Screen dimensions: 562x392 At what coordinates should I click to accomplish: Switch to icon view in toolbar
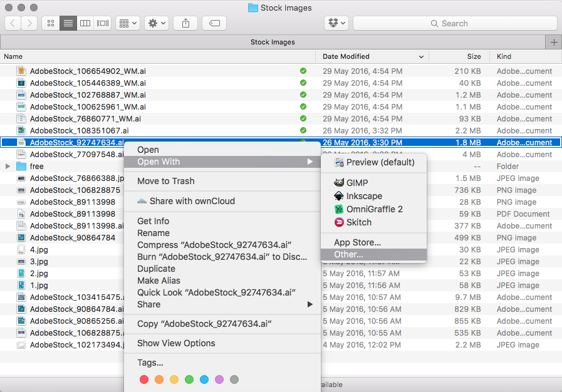pos(51,23)
